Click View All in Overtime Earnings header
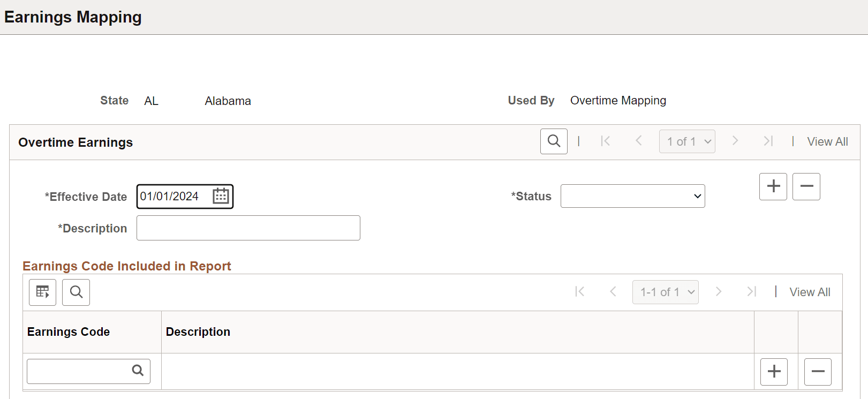 827,141
